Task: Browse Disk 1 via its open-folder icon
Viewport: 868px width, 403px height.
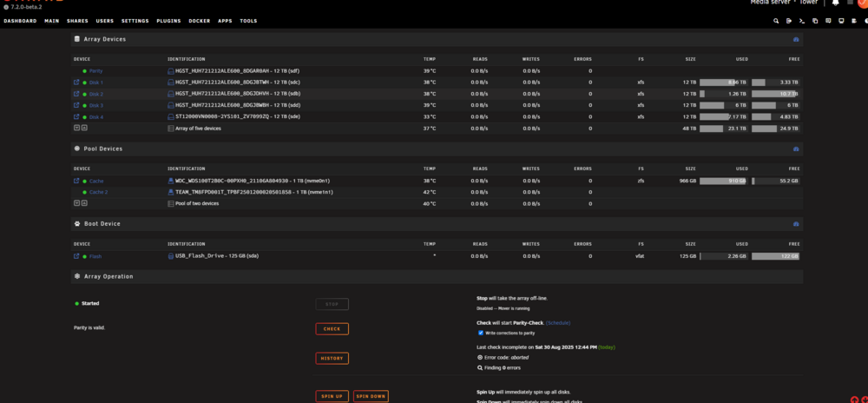Action: click(x=76, y=82)
